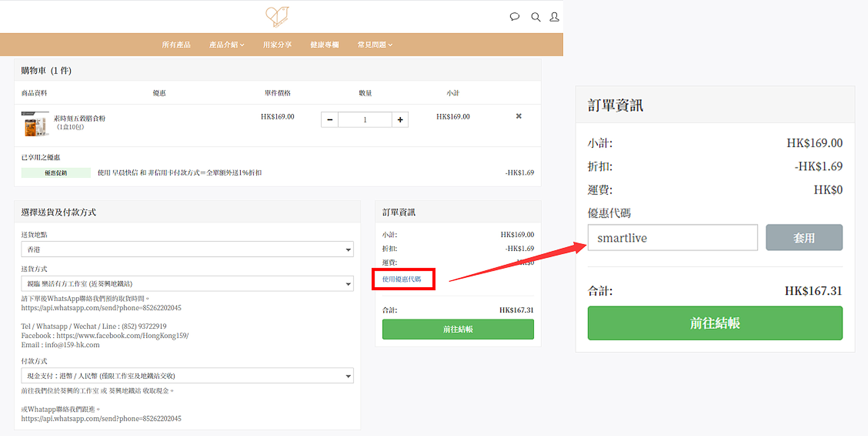Expand 產品介紹 menu in navigation bar
Image resolution: width=868 pixels, height=436 pixels.
(x=226, y=45)
